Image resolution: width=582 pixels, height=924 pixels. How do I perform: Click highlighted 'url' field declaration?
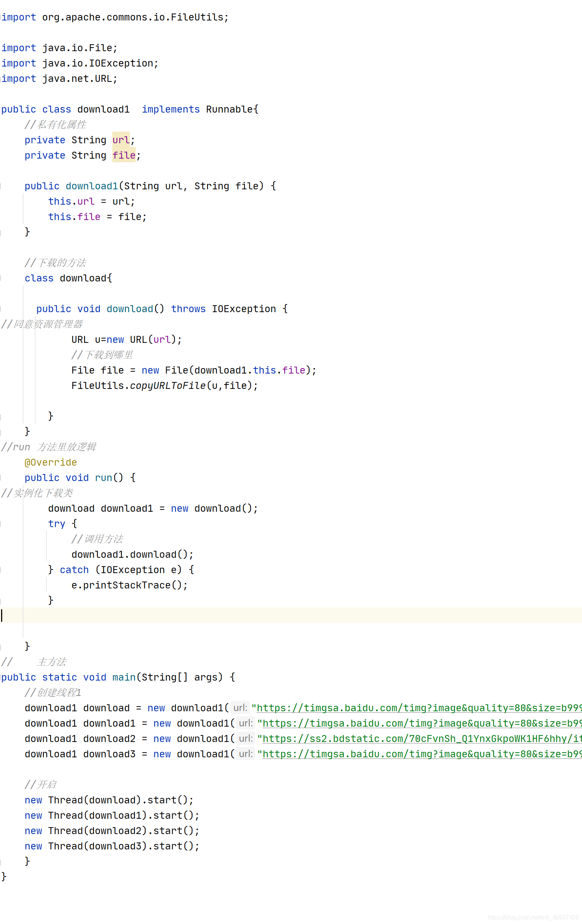(x=121, y=140)
